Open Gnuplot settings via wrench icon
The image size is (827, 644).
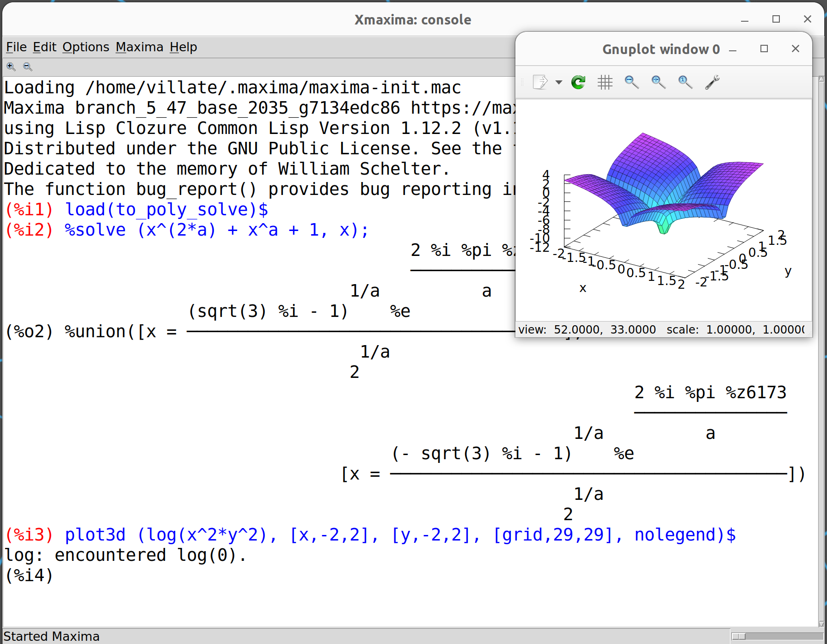point(712,82)
